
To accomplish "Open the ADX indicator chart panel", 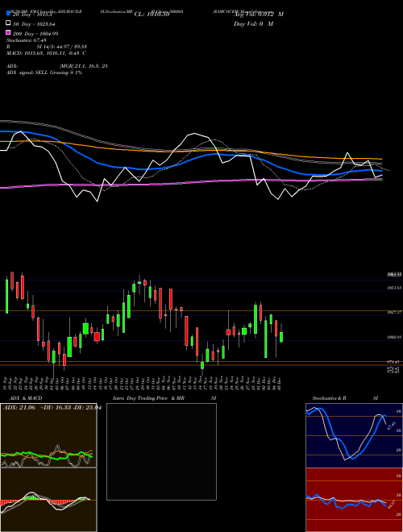I will tap(48, 435).
